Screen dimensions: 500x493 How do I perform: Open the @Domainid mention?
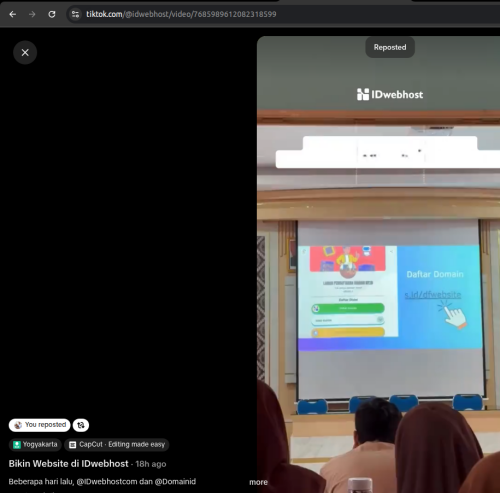(175, 482)
